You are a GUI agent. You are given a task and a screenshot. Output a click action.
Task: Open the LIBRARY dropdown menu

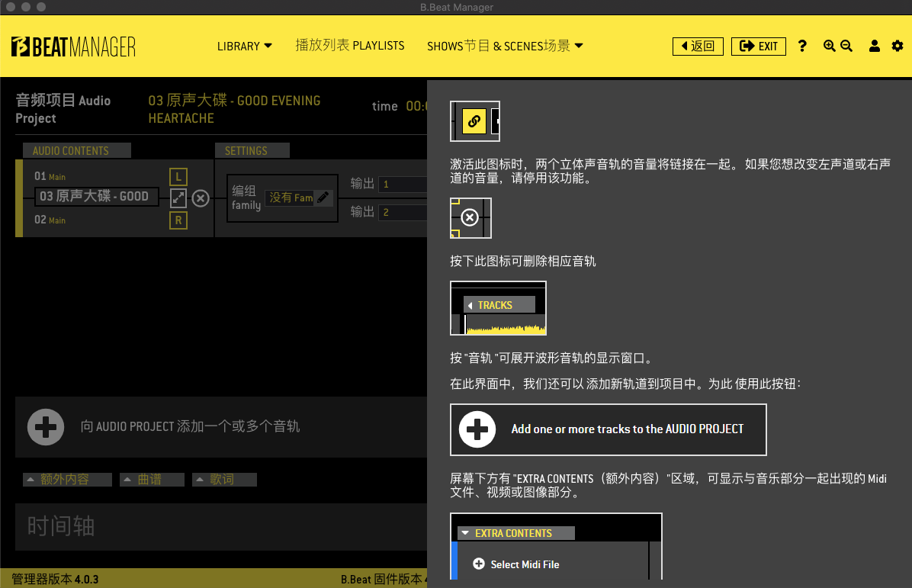click(244, 46)
